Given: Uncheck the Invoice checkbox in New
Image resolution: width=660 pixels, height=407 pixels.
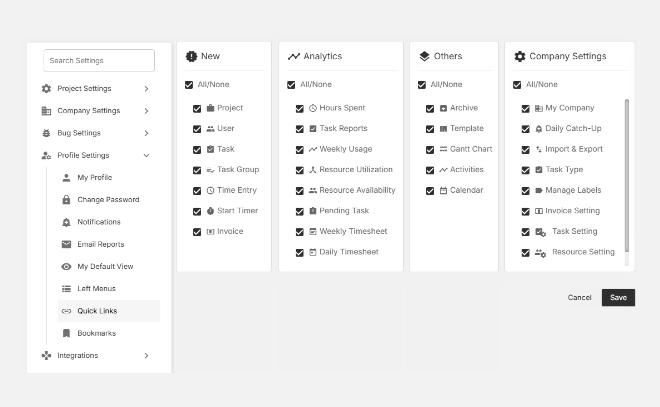Looking at the screenshot, I should coord(197,232).
